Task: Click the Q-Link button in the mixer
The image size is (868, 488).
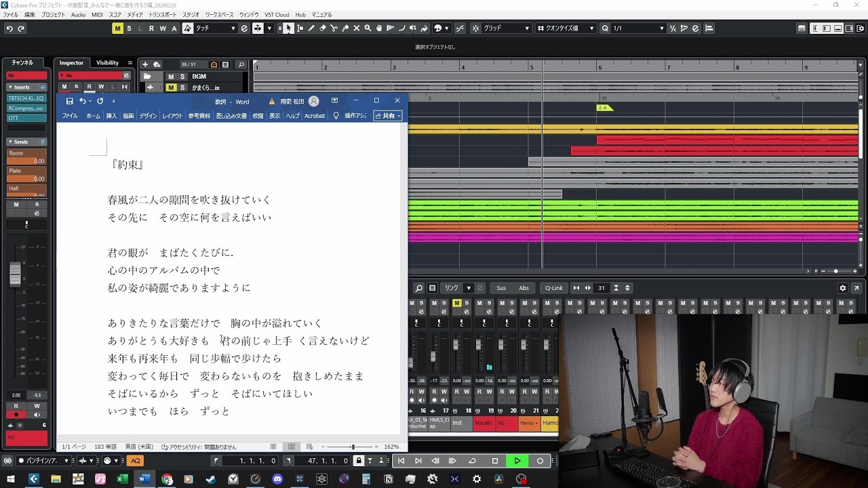Action: (554, 288)
